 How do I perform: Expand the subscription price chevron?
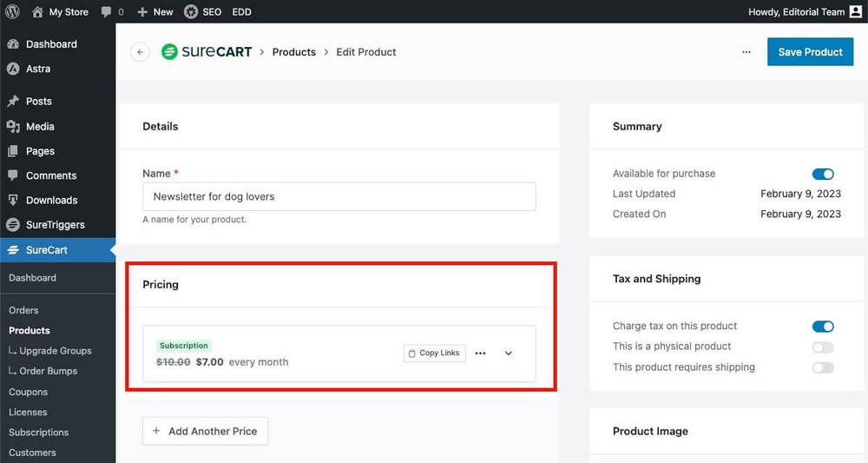(509, 354)
